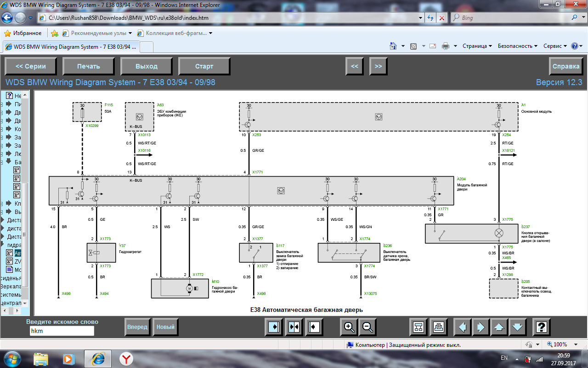Viewport: 588px width, 368px height.
Task: Click the Bing search box
Action: point(515,18)
